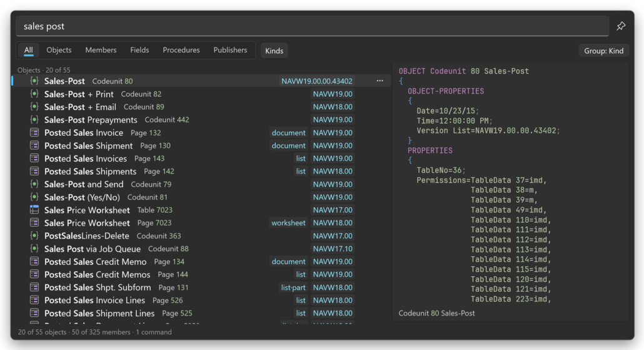Click the codeunit icon for Sales-Post (Yes/No)
The width and height of the screenshot is (644, 350).
click(x=34, y=197)
